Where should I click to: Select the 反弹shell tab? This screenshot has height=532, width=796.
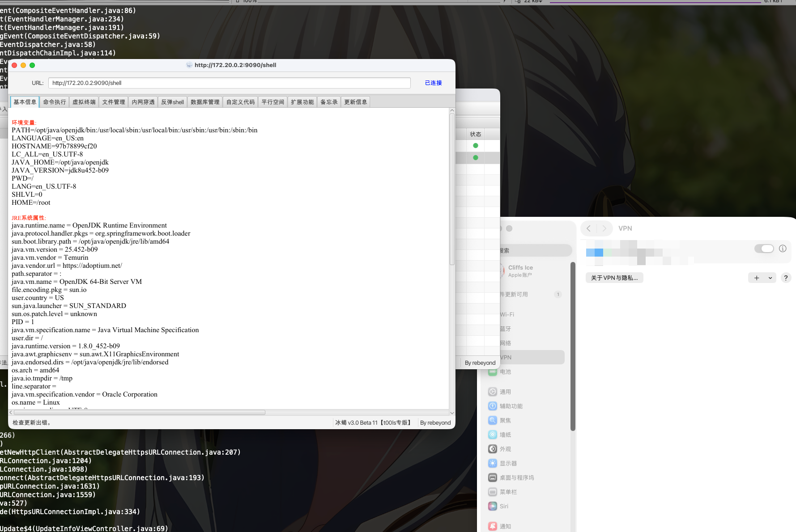(x=172, y=102)
